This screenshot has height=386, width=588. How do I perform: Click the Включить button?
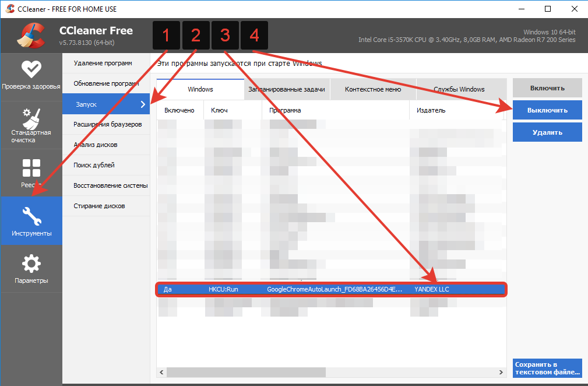[547, 88]
